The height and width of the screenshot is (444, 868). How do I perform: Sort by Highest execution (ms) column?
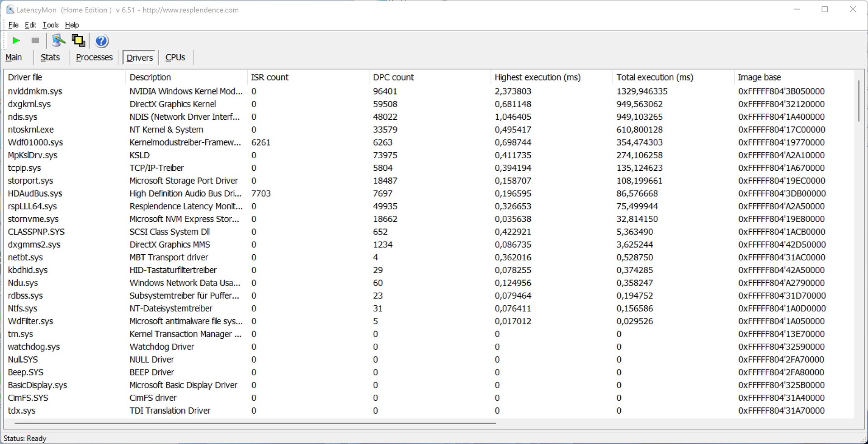point(538,77)
